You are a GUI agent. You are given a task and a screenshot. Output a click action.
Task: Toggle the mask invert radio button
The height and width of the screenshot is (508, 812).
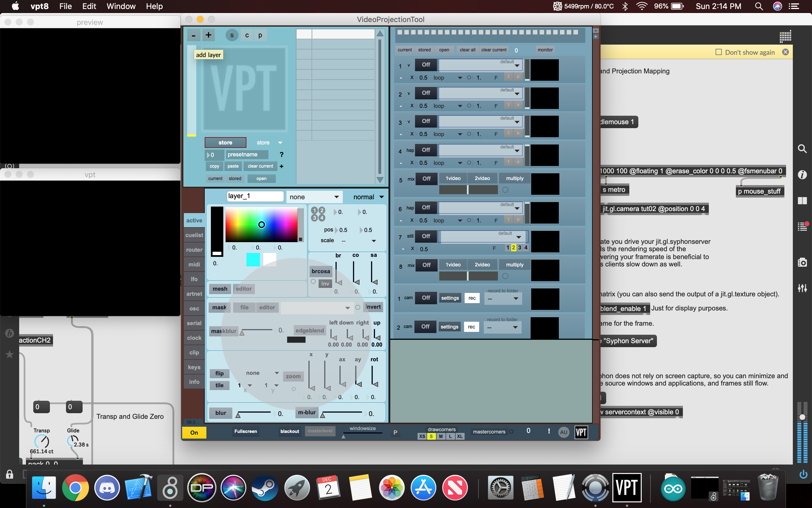[358, 307]
